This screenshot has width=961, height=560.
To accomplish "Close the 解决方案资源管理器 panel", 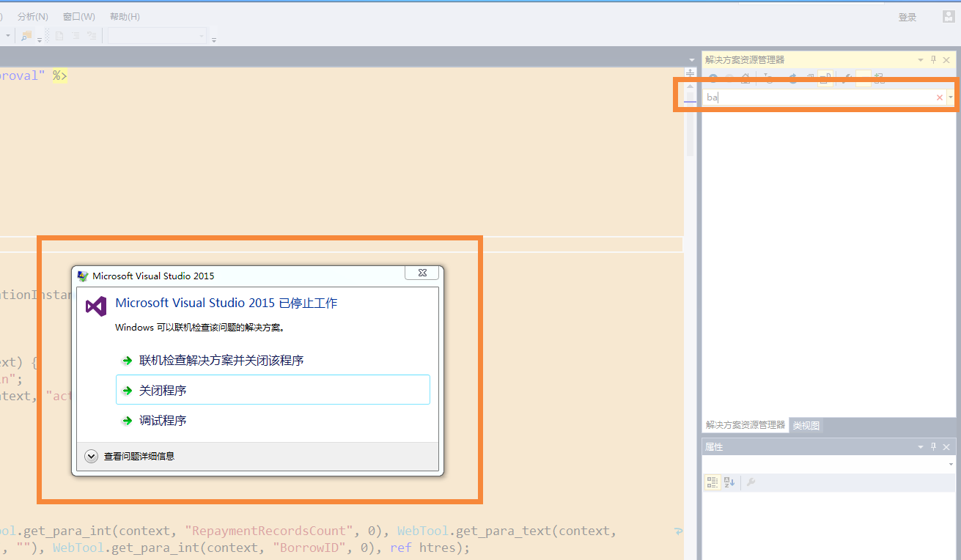I will pos(946,59).
